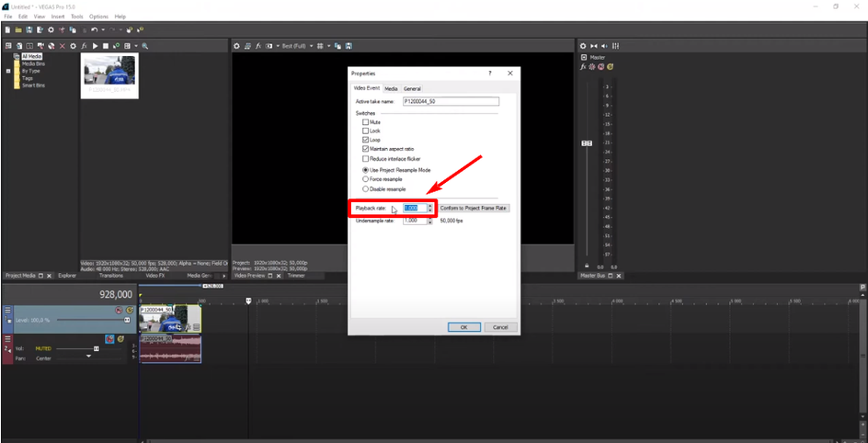This screenshot has height=443, width=868.
Task: Open the Tools menu
Action: click(77, 17)
